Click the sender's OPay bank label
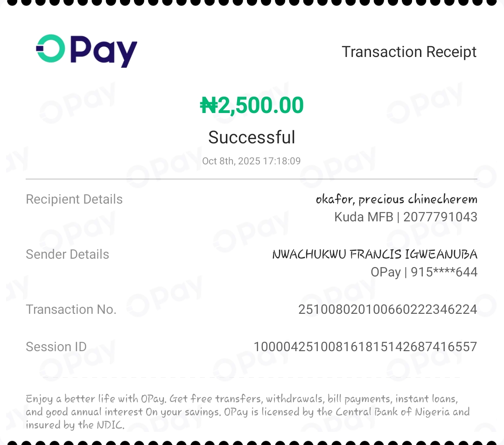 385,272
